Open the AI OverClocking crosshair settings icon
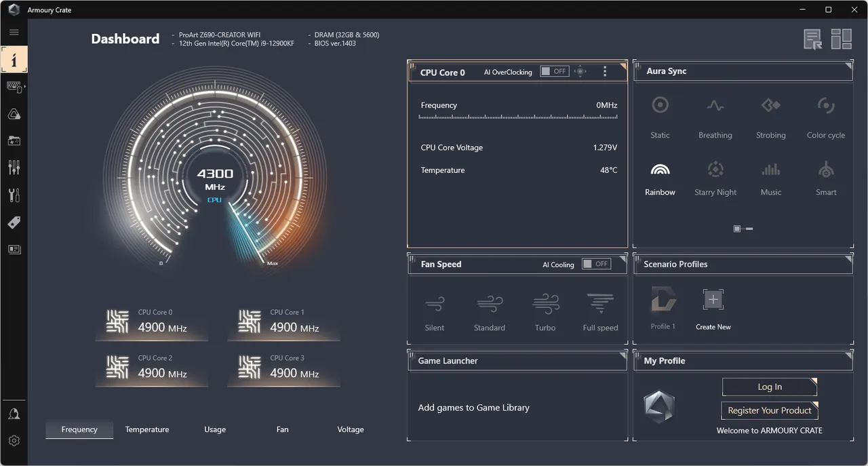This screenshot has width=868, height=466. click(580, 71)
